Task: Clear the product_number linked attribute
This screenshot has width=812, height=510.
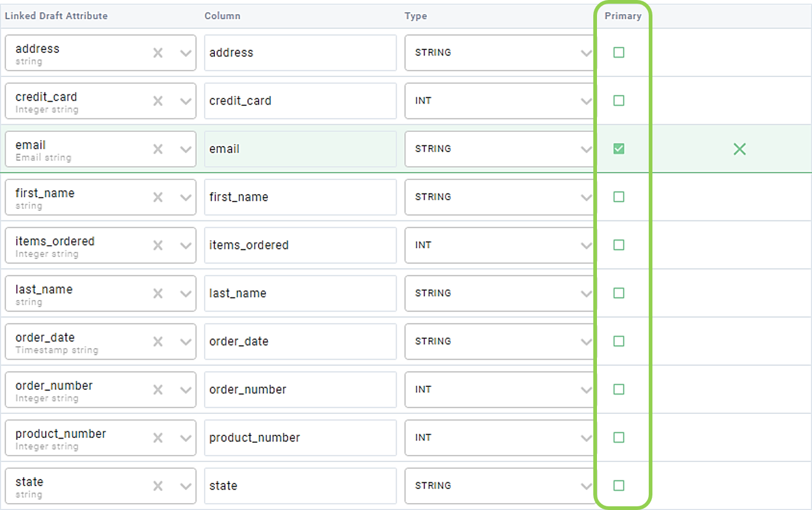Action: click(158, 438)
